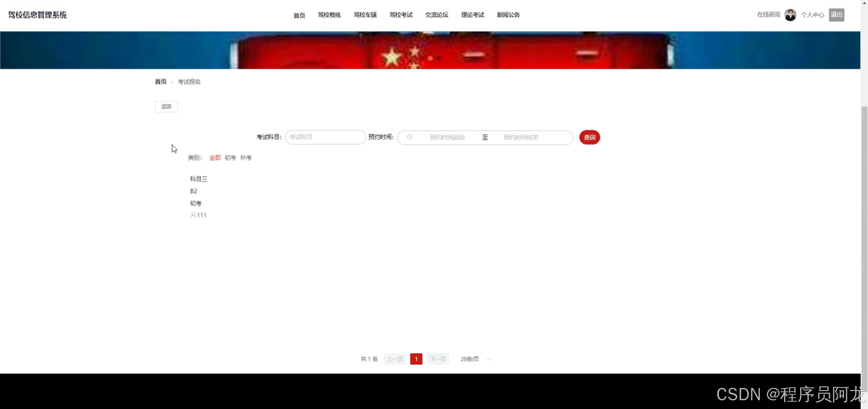Select the 全部 category filter

215,158
